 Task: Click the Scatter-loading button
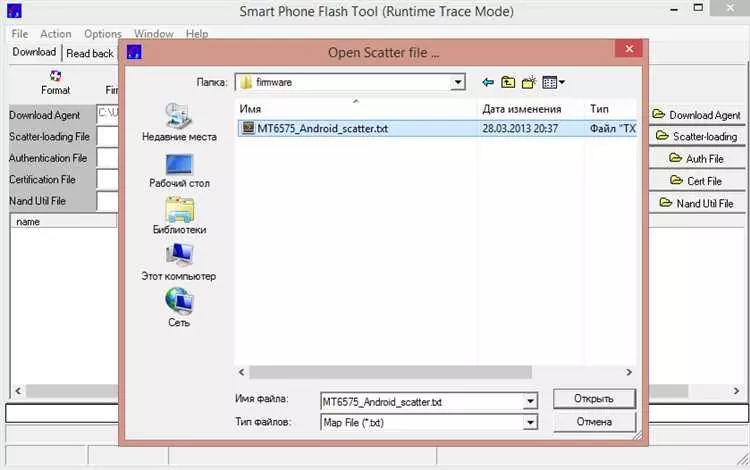pos(696,137)
